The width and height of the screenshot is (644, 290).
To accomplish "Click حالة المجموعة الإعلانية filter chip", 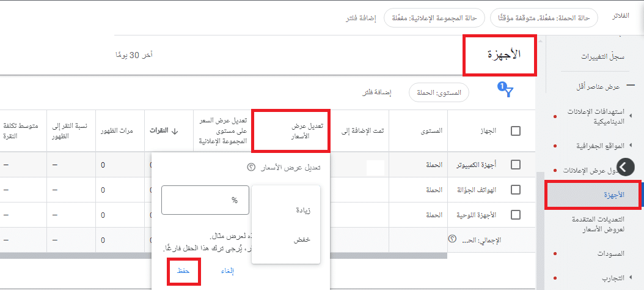I will tap(434, 18).
